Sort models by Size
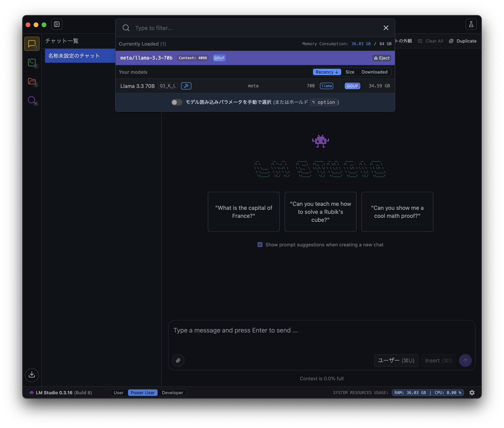This screenshot has width=504, height=428. 350,72
